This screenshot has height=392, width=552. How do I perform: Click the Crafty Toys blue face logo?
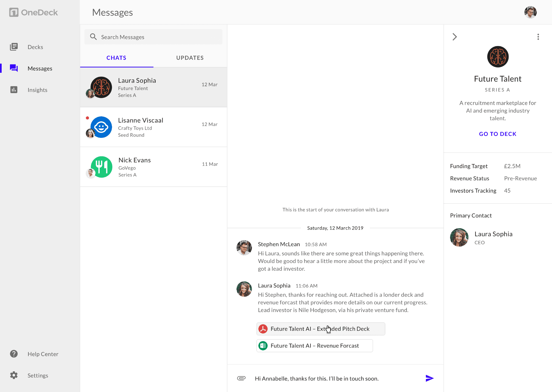pos(101,127)
